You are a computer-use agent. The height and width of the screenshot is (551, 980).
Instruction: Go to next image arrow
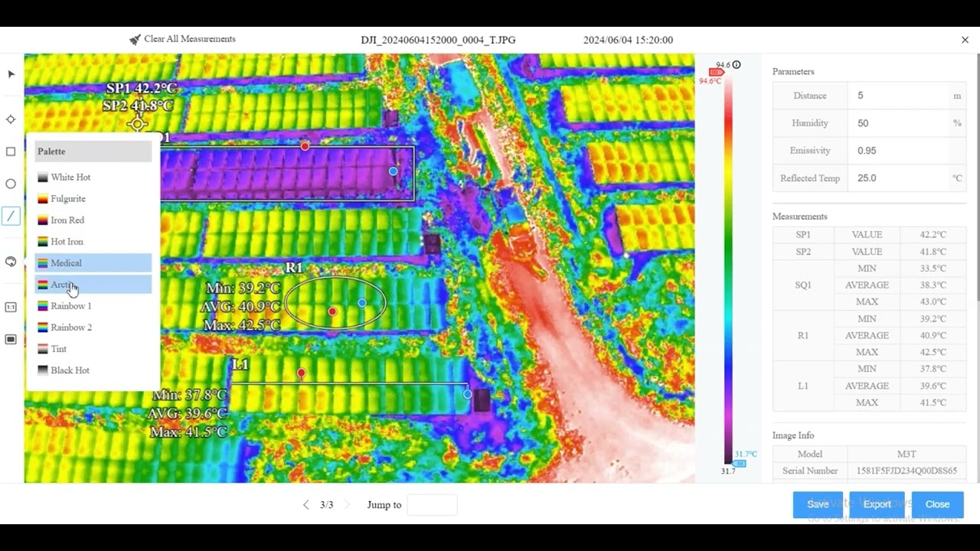pos(347,504)
